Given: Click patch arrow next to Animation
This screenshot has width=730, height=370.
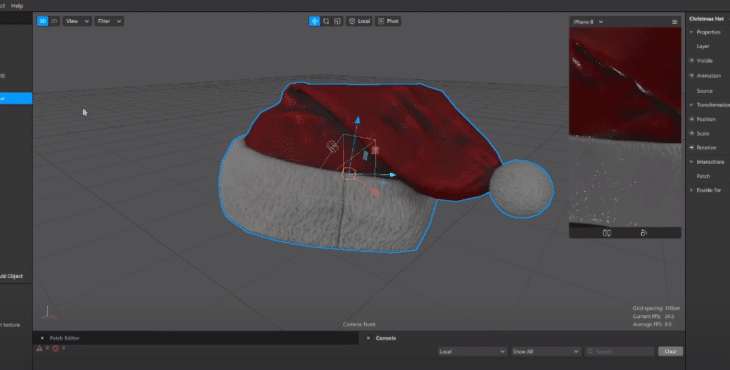Looking at the screenshot, I should coord(691,75).
